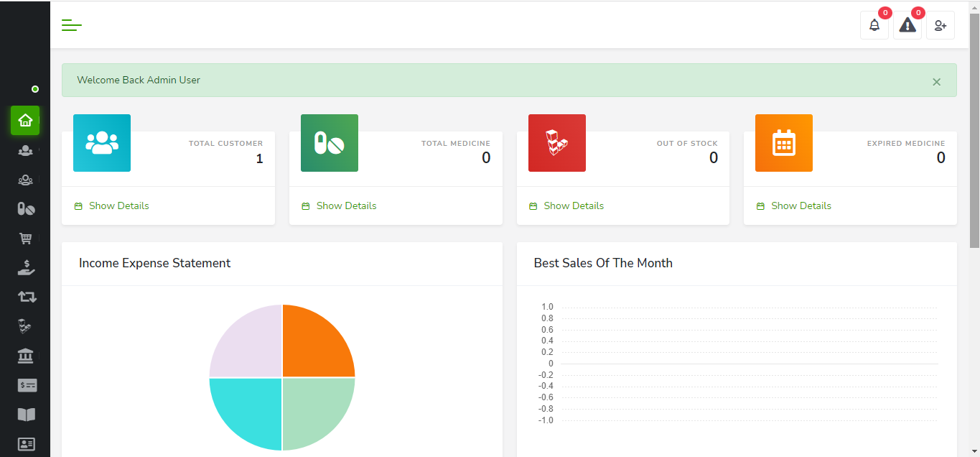Go to the home dashboard sidebar icon
The width and height of the screenshot is (980, 457).
25,120
